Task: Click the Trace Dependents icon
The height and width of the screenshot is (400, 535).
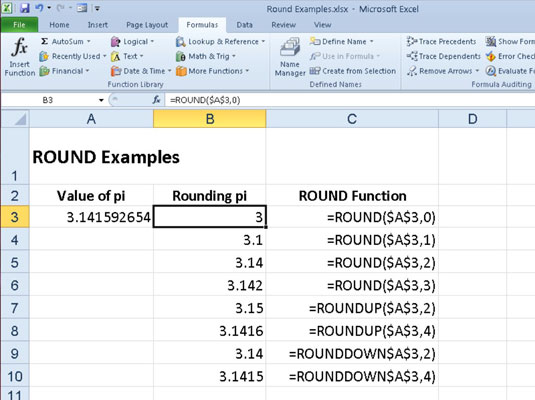Action: (412, 56)
